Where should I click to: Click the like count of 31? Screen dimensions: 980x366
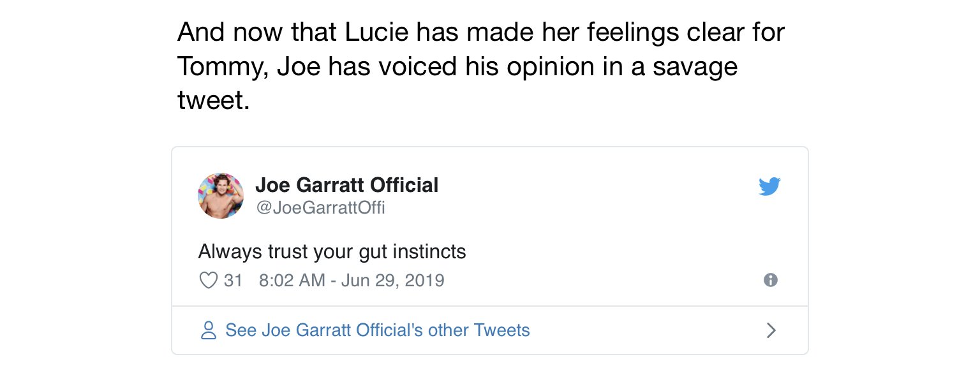(233, 281)
